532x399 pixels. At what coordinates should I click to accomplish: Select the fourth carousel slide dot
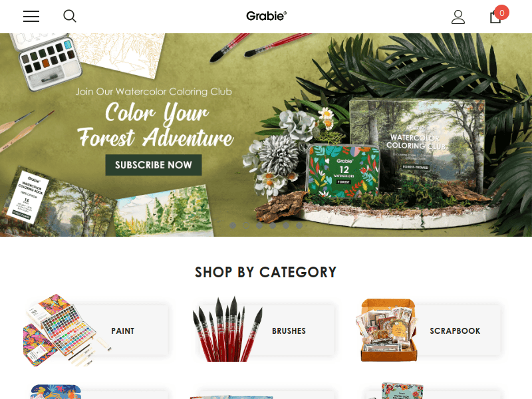273,225
